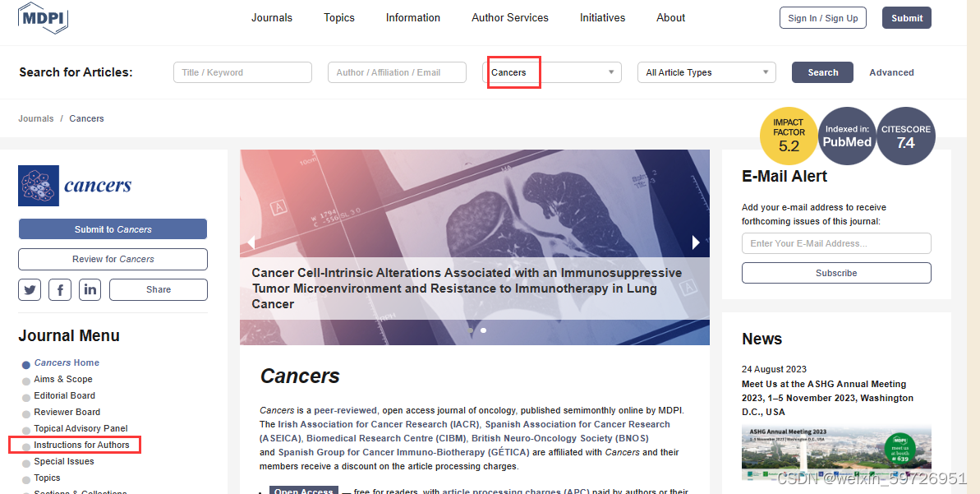Screen dimensions: 980x494
Task: Go to previous carousel slide arrow
Action: pyautogui.click(x=251, y=242)
